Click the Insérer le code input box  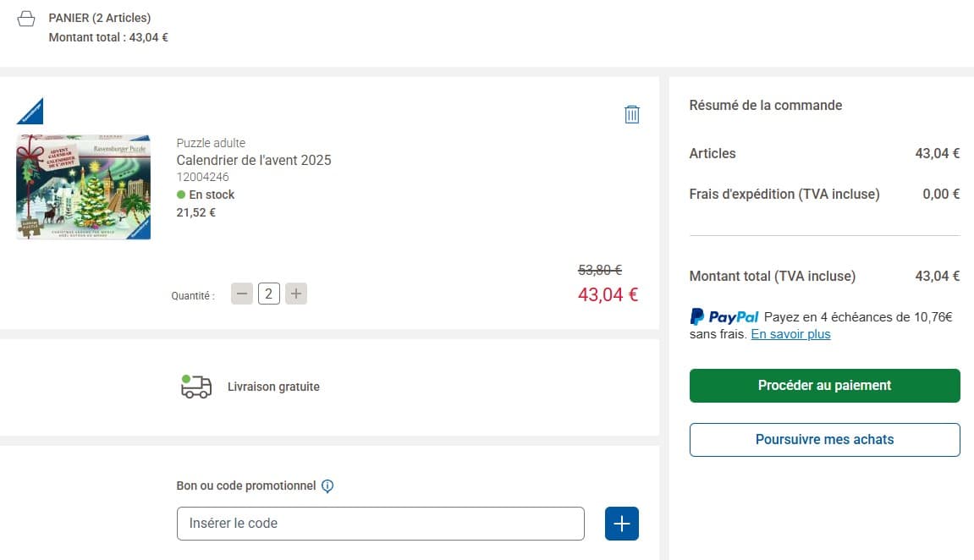pyautogui.click(x=380, y=523)
